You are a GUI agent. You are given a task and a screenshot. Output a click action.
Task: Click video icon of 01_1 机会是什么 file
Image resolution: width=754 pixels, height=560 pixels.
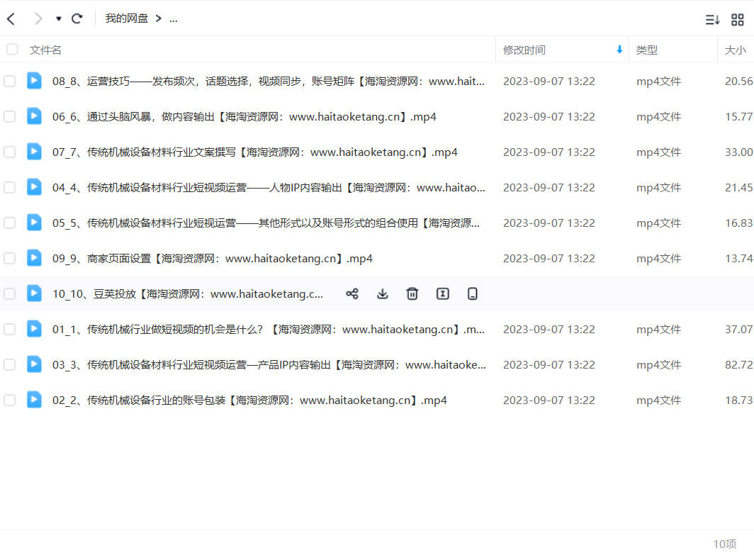click(x=34, y=329)
